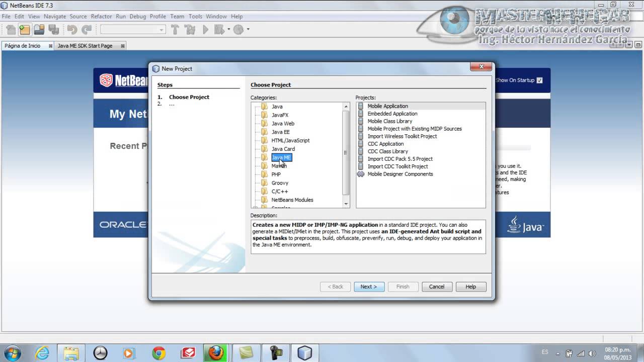This screenshot has width=644, height=362.
Task: Select the HTML/JavaScript category
Action: (x=290, y=141)
